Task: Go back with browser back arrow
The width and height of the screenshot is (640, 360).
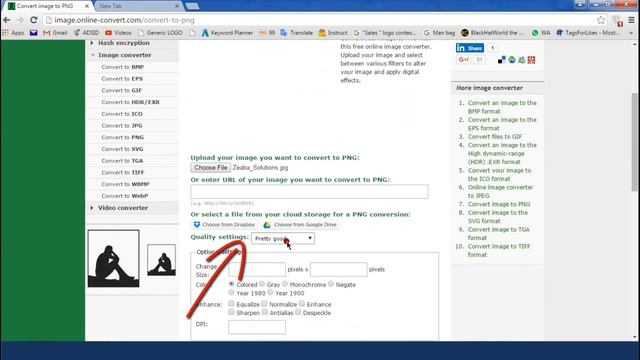Action: pos(7,20)
